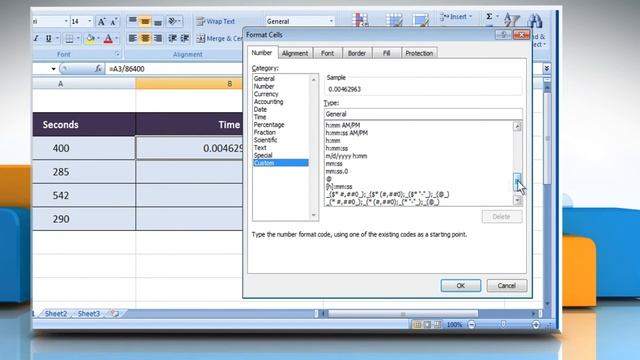Open the Font group dialog launcher
Viewport: 640px width, 360px height.
(118, 54)
